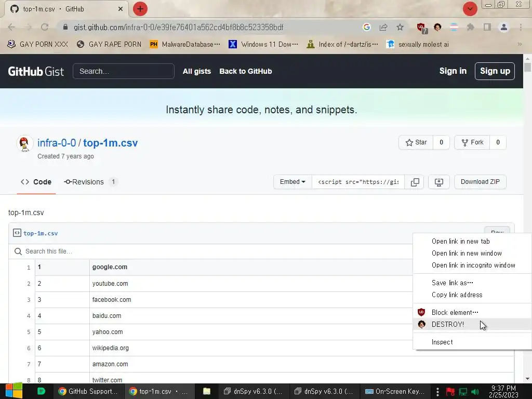Click the save to desktop icon
The width and height of the screenshot is (532, 399).
pos(438,182)
